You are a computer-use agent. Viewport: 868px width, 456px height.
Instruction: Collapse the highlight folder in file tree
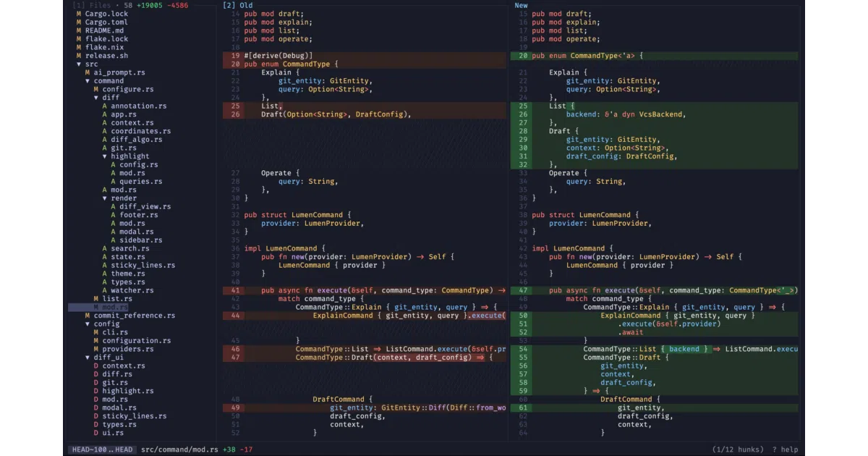[105, 156]
